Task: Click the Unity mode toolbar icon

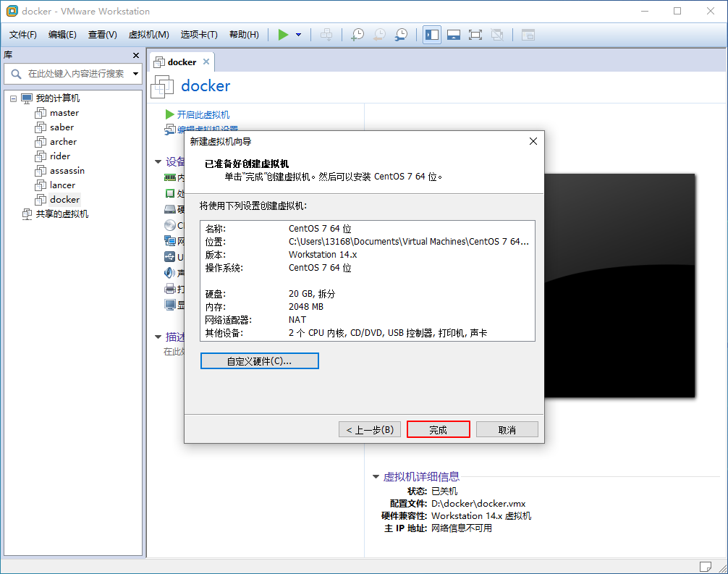Action: [498, 33]
